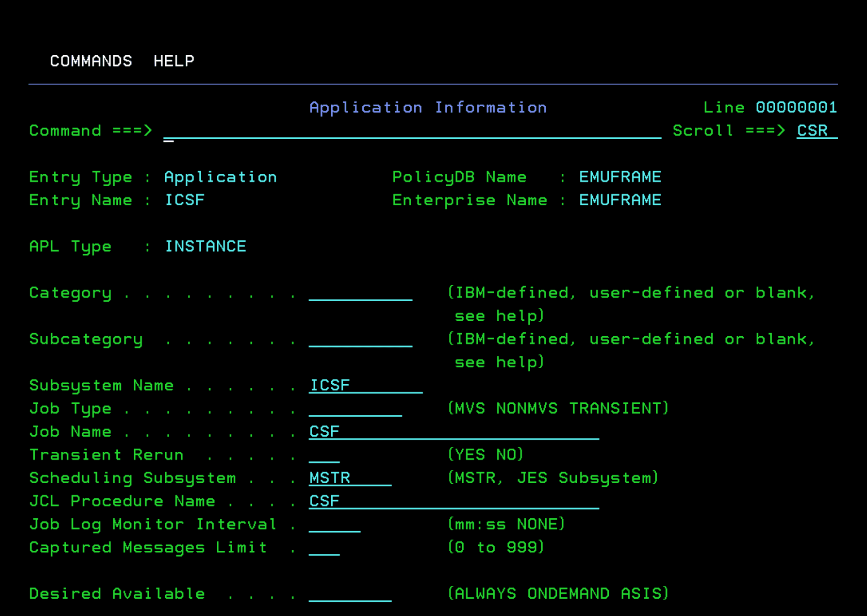
Task: Select the Job Name value CSF
Action: (x=324, y=431)
